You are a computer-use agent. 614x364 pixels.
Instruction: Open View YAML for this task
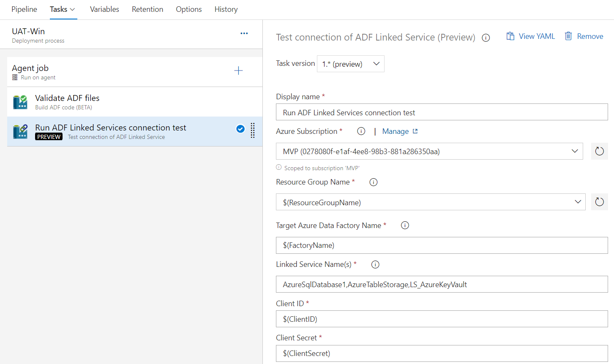(530, 36)
